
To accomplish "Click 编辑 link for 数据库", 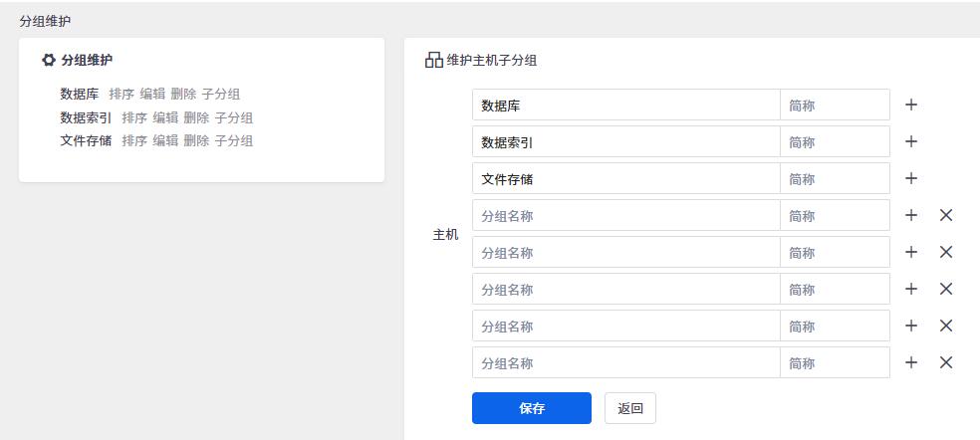I will click(152, 95).
